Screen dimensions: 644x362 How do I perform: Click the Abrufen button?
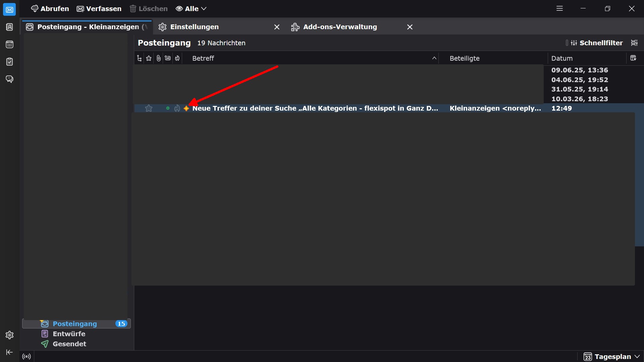pyautogui.click(x=50, y=9)
